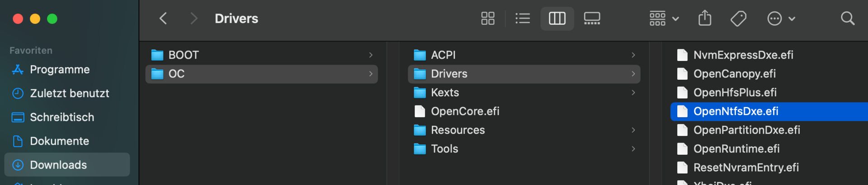The image size is (868, 185).
Task: Click the Tags icon
Action: pyautogui.click(x=738, y=18)
